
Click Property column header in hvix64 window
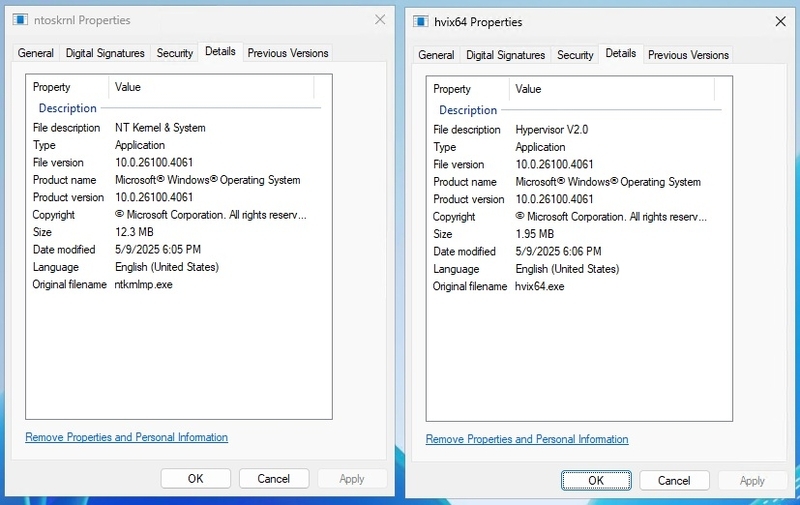pos(468,89)
